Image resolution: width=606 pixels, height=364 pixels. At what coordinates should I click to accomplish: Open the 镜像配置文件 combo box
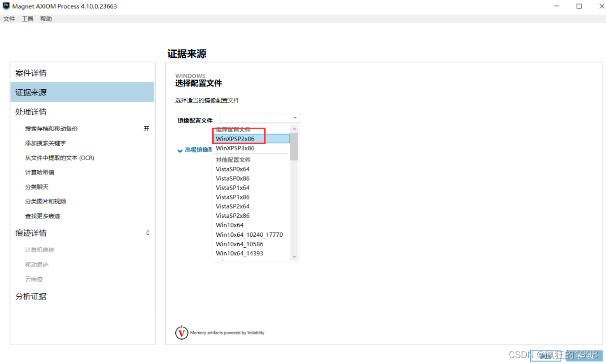pyautogui.click(x=260, y=118)
